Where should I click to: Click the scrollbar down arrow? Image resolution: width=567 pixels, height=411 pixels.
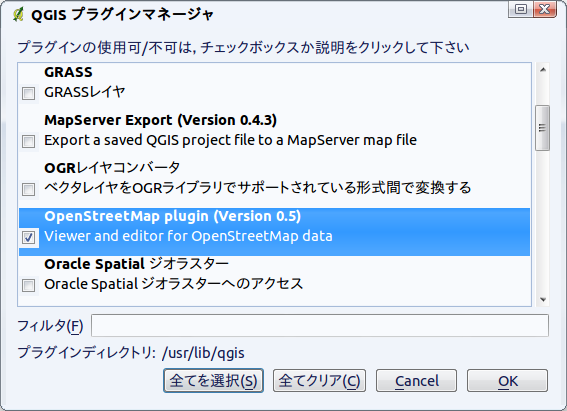point(542,299)
